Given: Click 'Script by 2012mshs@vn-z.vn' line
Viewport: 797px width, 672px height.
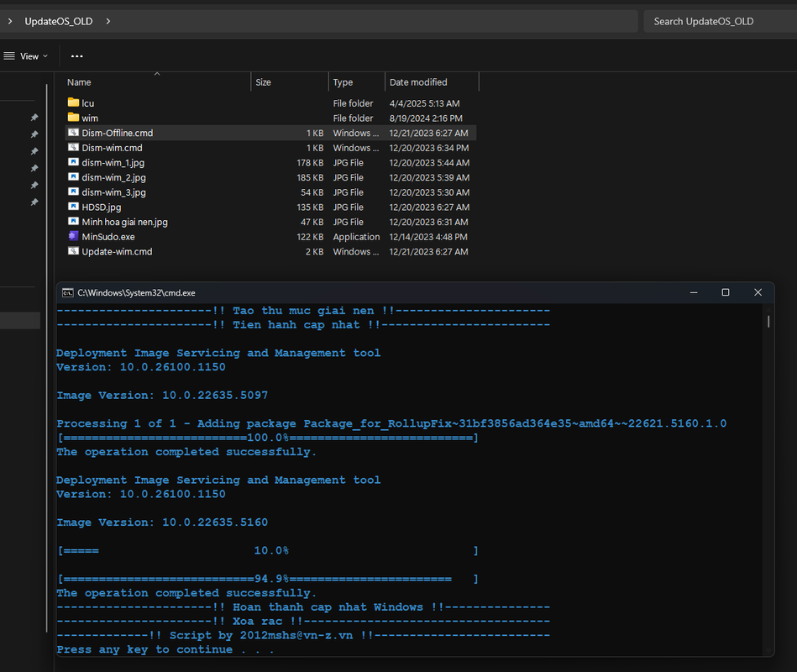Looking at the screenshot, I should pyautogui.click(x=303, y=635).
